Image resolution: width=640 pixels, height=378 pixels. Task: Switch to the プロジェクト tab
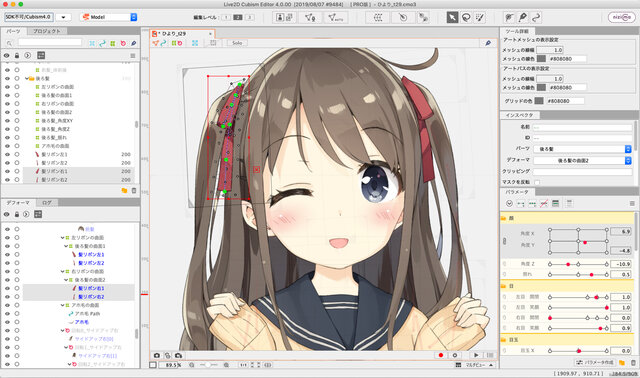click(x=47, y=31)
